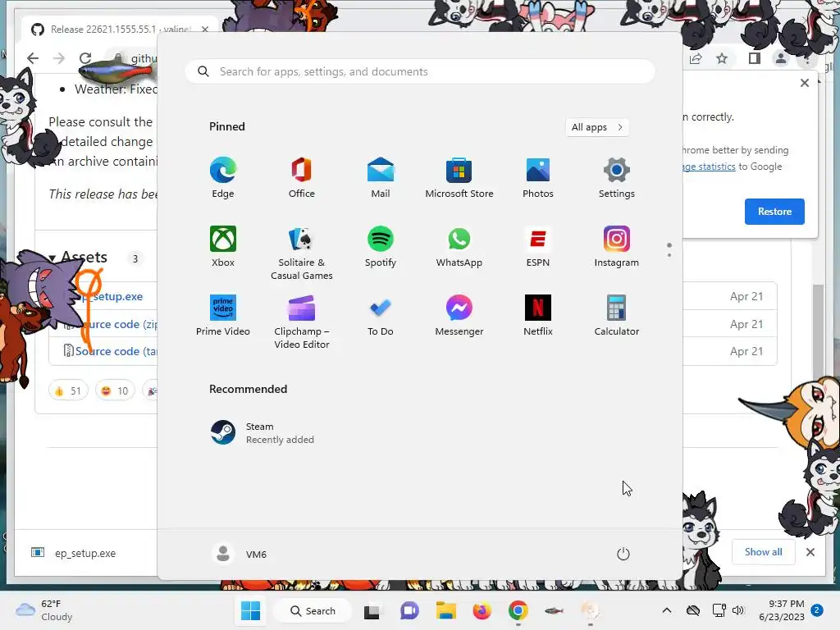The width and height of the screenshot is (840, 630).
Task: Open the Chat icon on the taskbar
Action: 409,610
